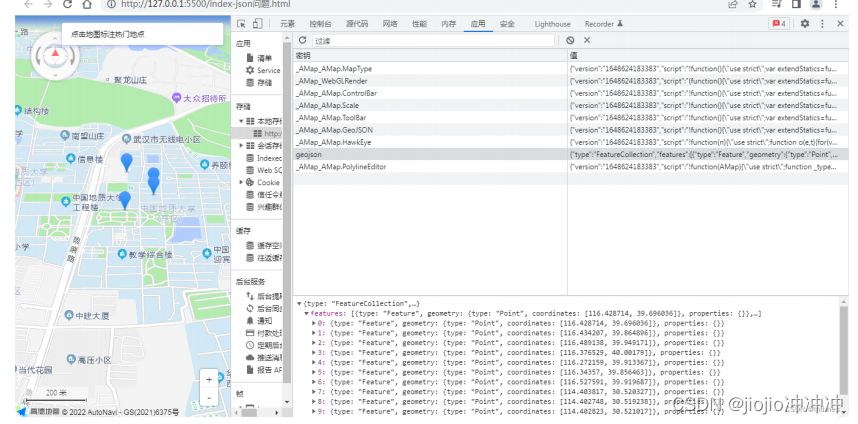Sort by the 密钥 column header
Screen dimensions: 858x424
pos(430,55)
